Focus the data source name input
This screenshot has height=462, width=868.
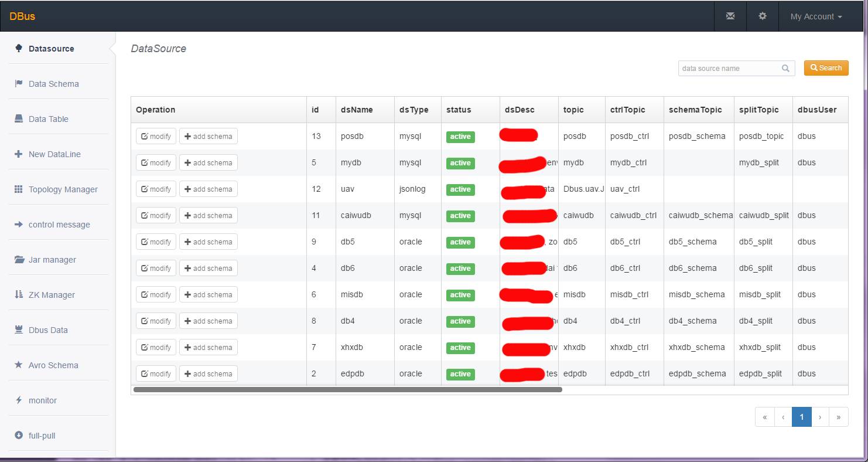tap(729, 69)
